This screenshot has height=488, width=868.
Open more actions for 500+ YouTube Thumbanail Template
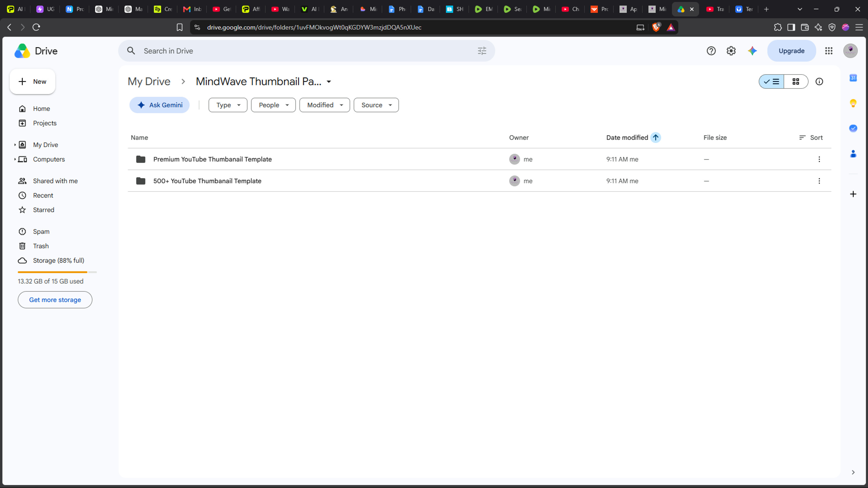tap(819, 181)
